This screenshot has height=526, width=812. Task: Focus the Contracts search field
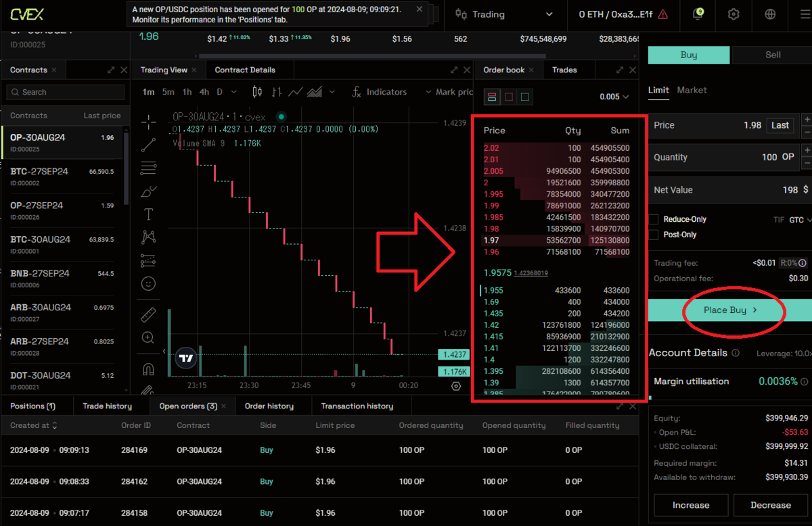(x=66, y=92)
